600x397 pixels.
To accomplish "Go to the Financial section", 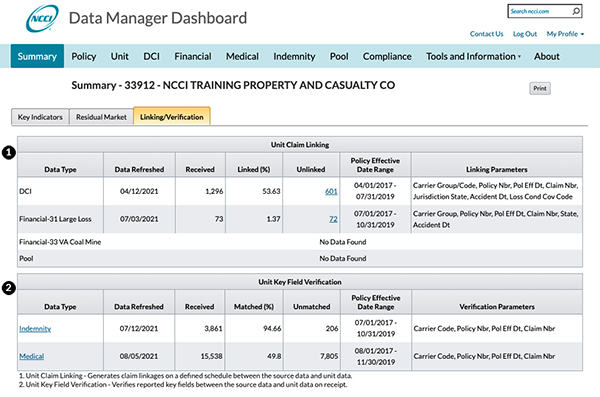I will click(x=192, y=56).
